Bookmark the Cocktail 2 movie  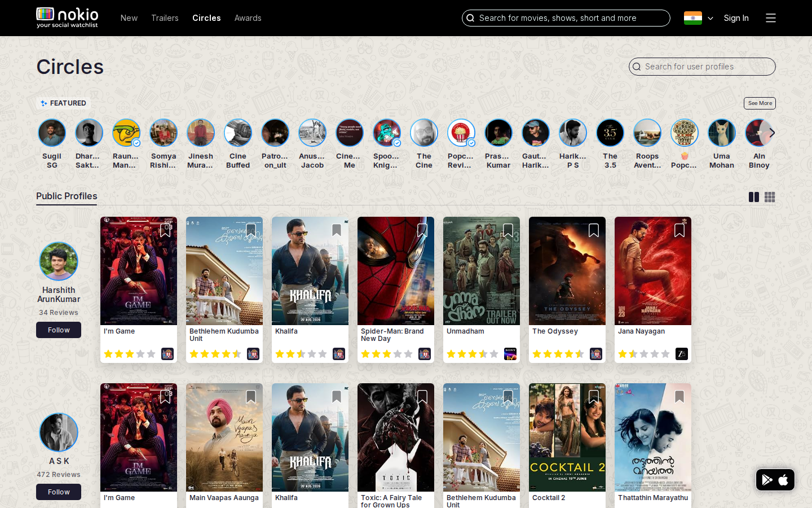click(x=594, y=397)
